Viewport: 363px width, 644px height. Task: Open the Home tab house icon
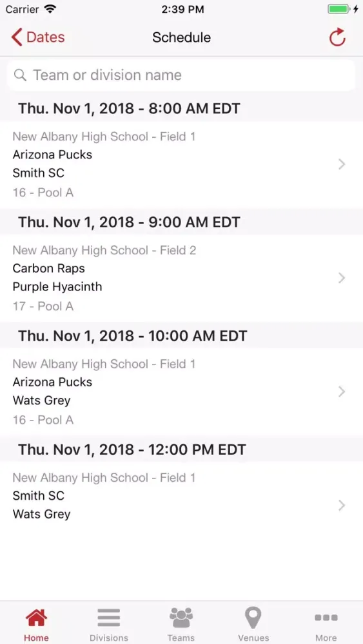coord(36,618)
